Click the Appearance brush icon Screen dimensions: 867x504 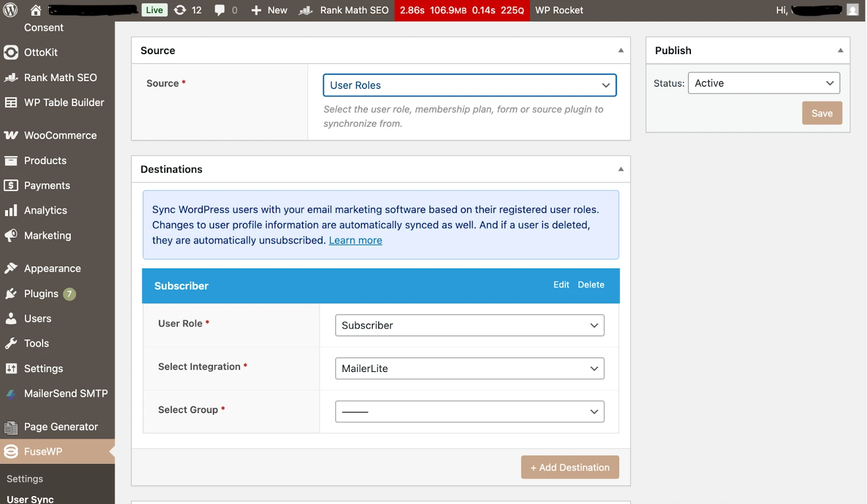click(11, 269)
